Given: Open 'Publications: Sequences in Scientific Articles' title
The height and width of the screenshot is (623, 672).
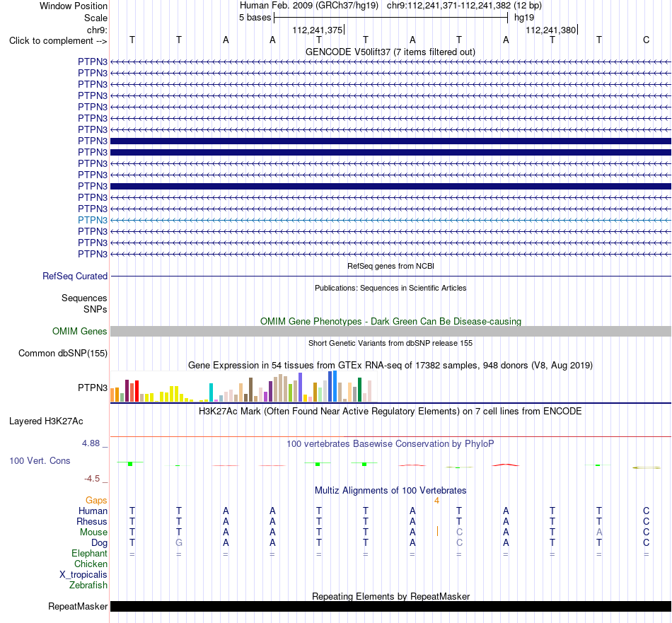Looking at the screenshot, I should click(x=390, y=288).
